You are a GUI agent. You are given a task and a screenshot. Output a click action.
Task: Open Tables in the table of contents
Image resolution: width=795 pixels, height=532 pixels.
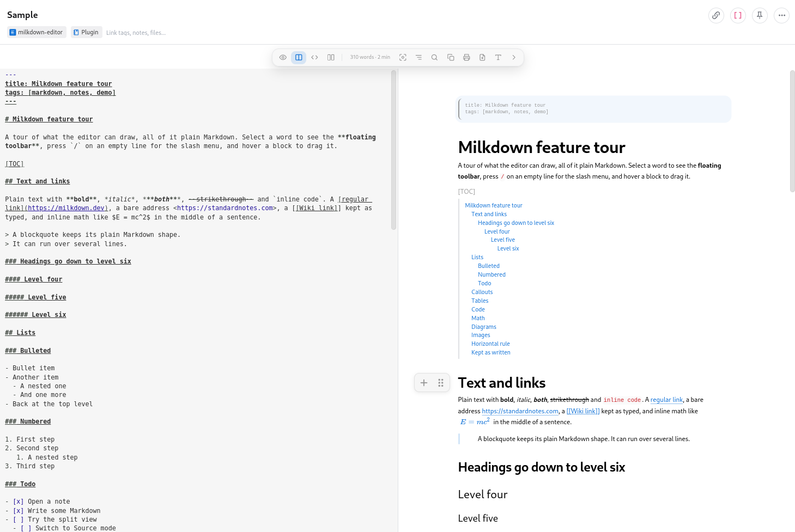coord(480,301)
